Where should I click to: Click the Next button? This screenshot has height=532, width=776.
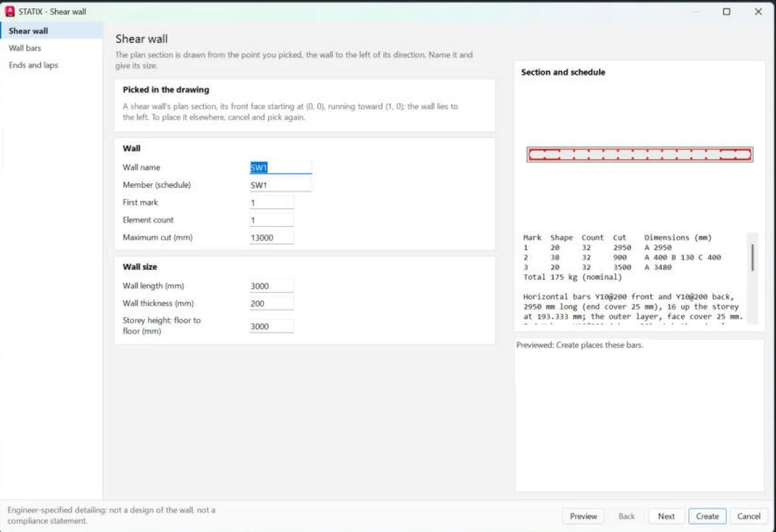(x=666, y=516)
